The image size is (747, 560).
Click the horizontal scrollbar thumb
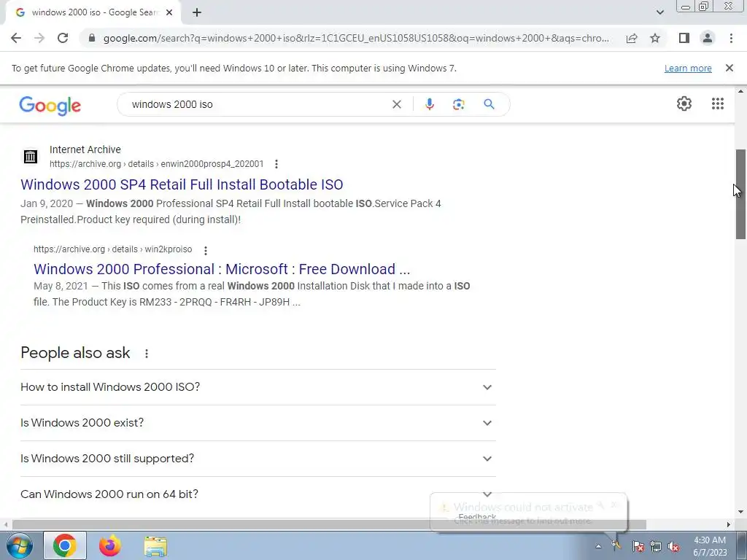pyautogui.click(x=329, y=524)
